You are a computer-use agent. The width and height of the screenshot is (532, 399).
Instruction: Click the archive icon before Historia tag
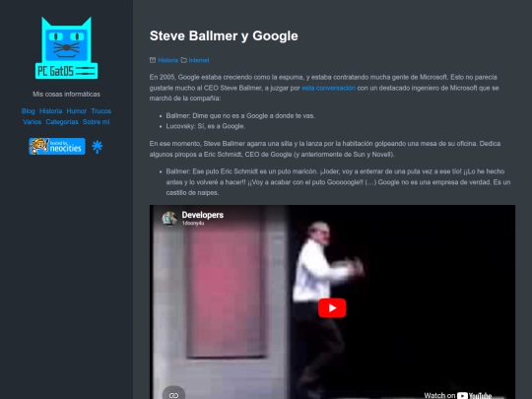pos(153,60)
